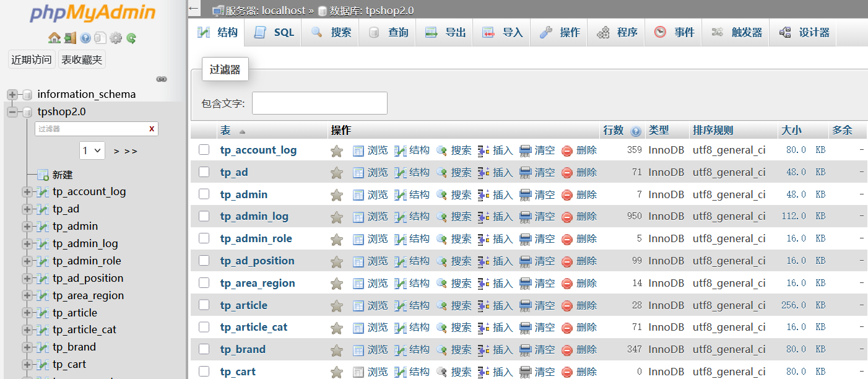Screen dimensions: 868x379
Task: Click the link chain icon in sidebar
Action: pos(162,79)
